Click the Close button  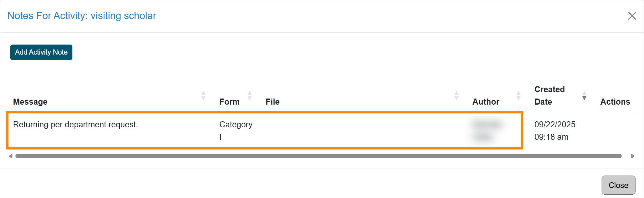(x=618, y=185)
